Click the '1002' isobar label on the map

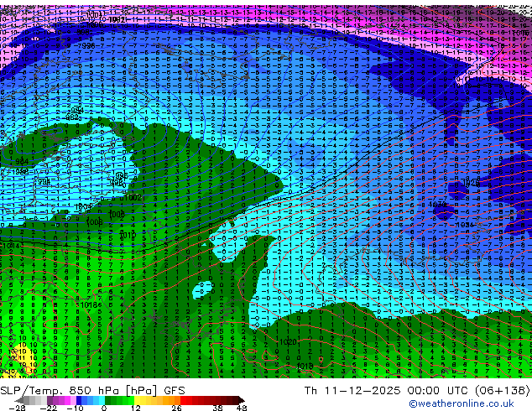click(x=133, y=197)
